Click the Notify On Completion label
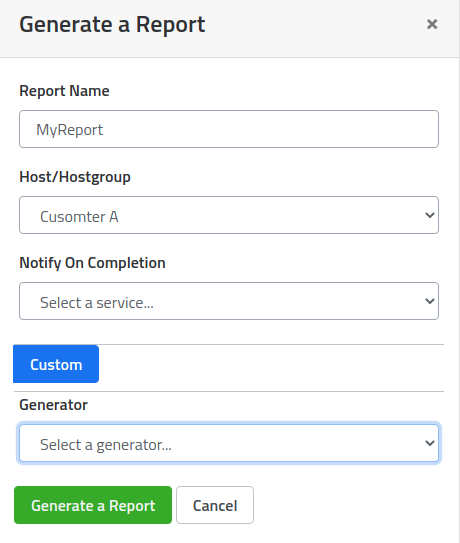The image size is (460, 543). [92, 263]
